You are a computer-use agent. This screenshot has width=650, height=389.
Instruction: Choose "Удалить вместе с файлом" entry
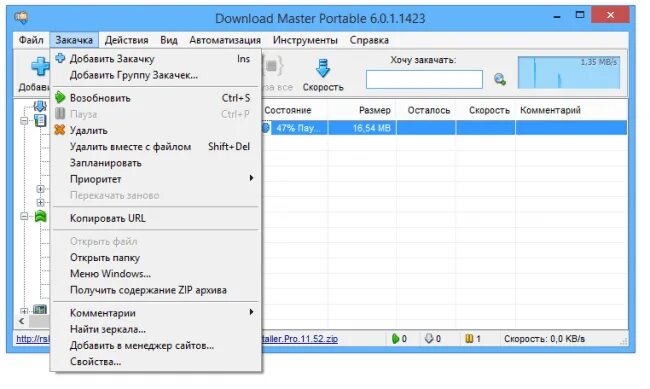tap(156, 146)
